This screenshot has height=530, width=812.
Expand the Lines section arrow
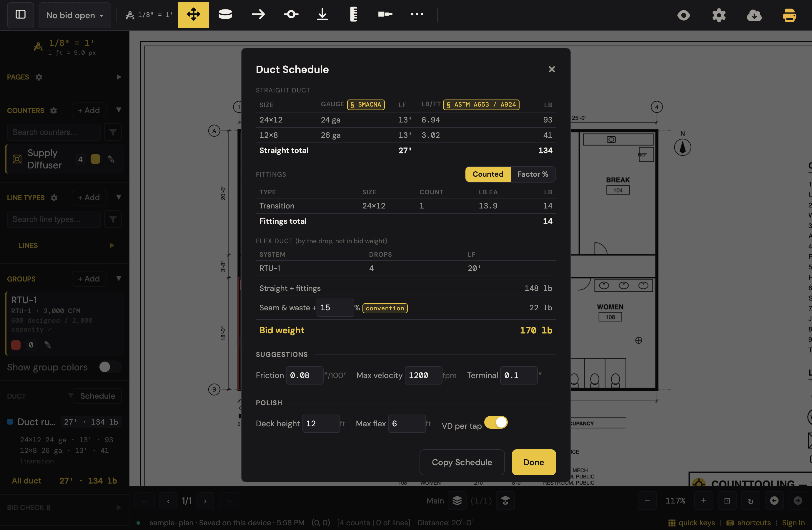[112, 246]
